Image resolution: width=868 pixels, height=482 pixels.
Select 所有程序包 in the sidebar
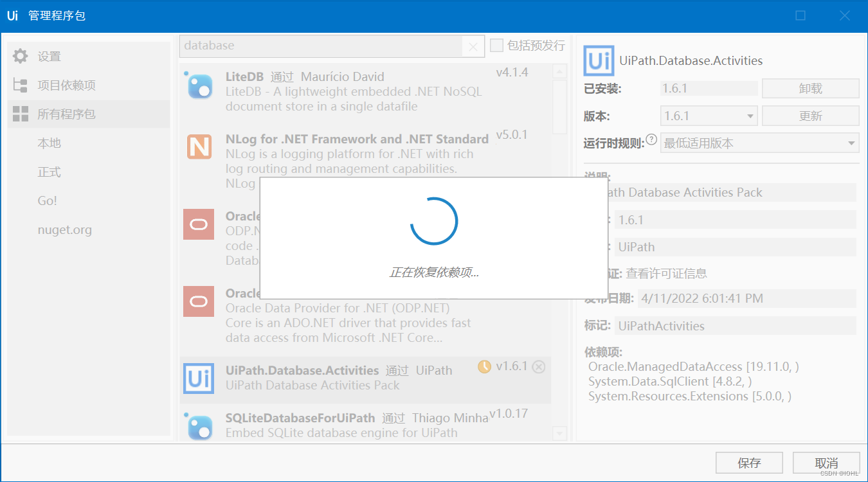click(x=89, y=114)
